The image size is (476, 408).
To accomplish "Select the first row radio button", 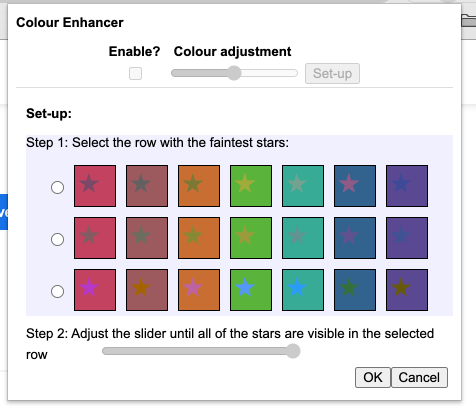I will pos(57,187).
